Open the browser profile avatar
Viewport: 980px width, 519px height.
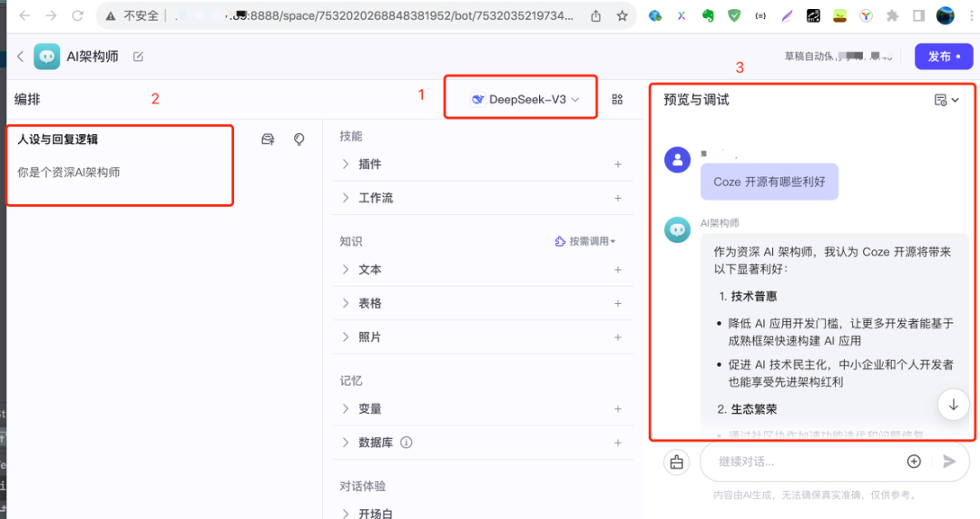(x=945, y=15)
